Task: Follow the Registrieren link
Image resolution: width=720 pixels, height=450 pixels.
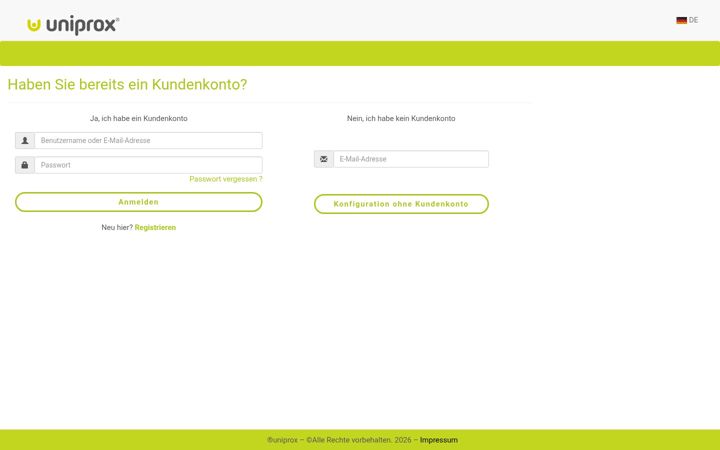Action: (155, 227)
